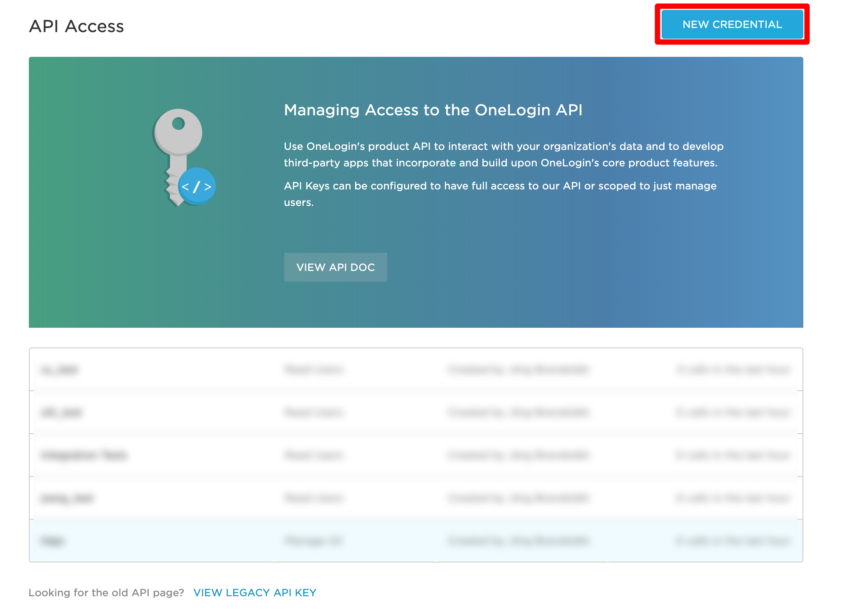
Task: Open the first blurred credential in the list
Action: coord(59,370)
